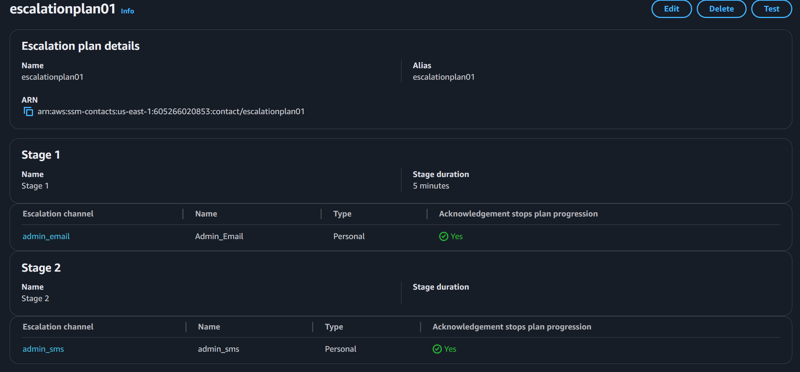Click the Alias value escalationplan01
The width and height of the screenshot is (800, 372).
click(444, 77)
